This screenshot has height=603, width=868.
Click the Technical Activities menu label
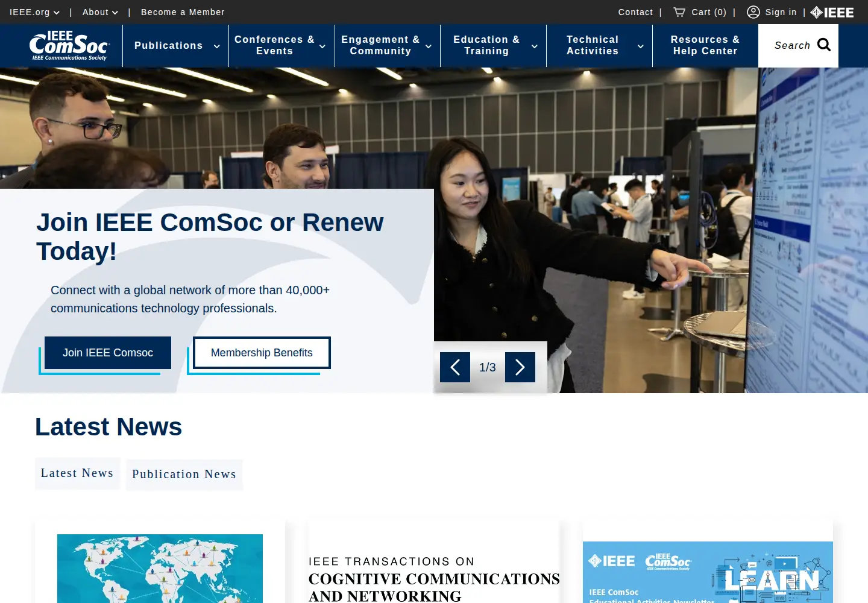(x=593, y=45)
